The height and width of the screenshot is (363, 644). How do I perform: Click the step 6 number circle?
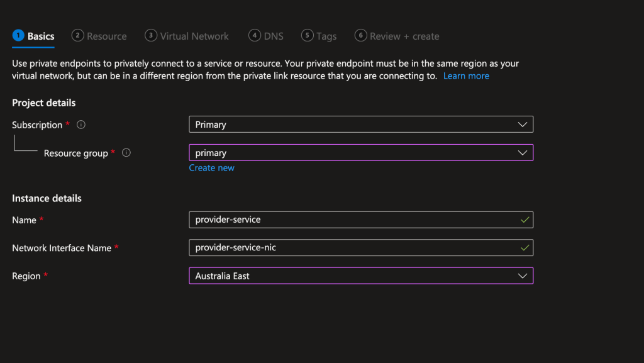point(360,36)
